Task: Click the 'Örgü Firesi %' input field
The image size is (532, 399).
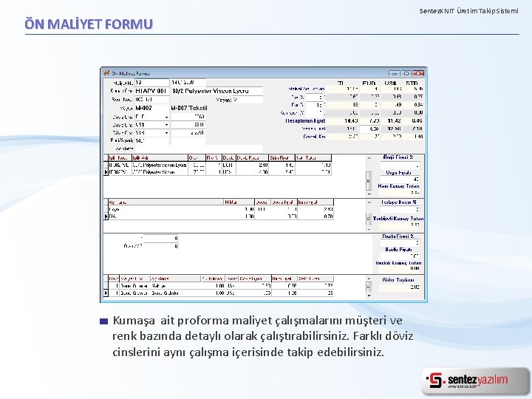Action: click(399, 166)
